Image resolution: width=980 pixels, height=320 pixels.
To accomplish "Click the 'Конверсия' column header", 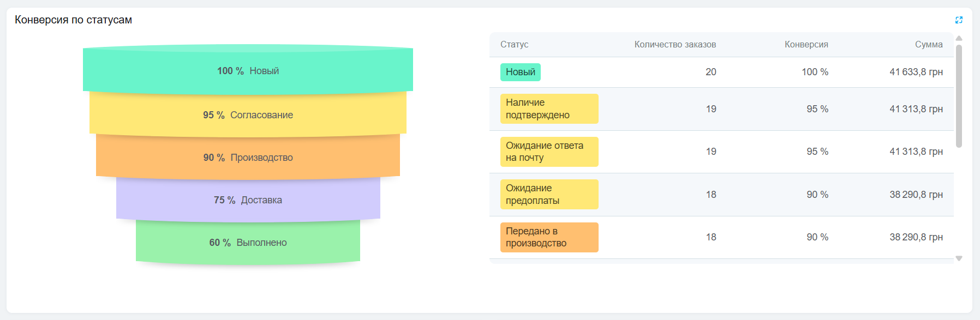I will (806, 45).
